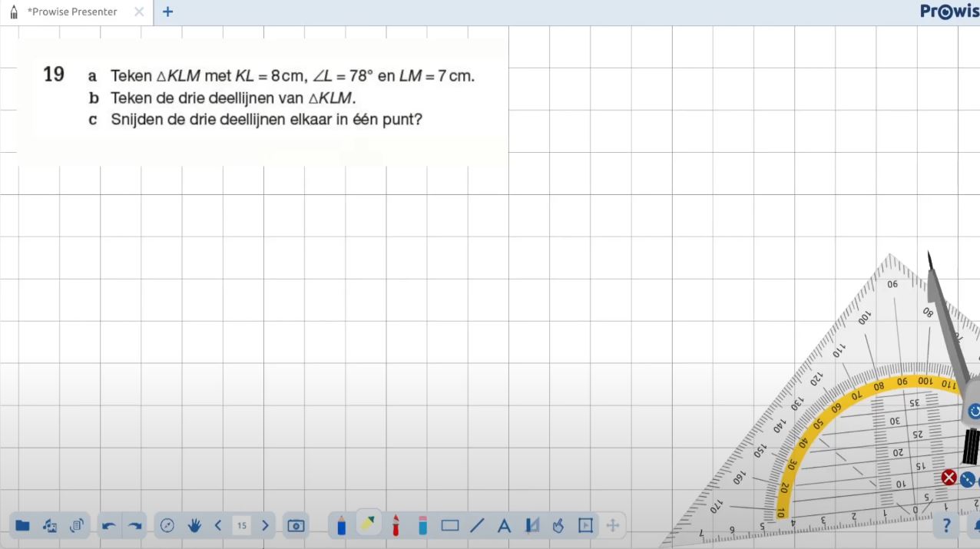
Task: Open the media library icon
Action: tap(50, 526)
